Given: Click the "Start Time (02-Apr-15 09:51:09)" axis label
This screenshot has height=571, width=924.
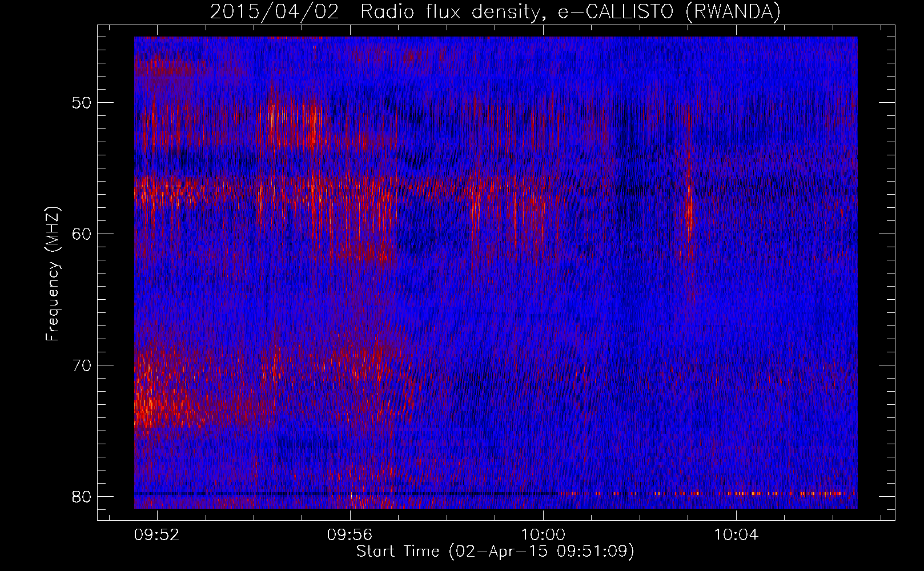Looking at the screenshot, I should pyautogui.click(x=495, y=551).
